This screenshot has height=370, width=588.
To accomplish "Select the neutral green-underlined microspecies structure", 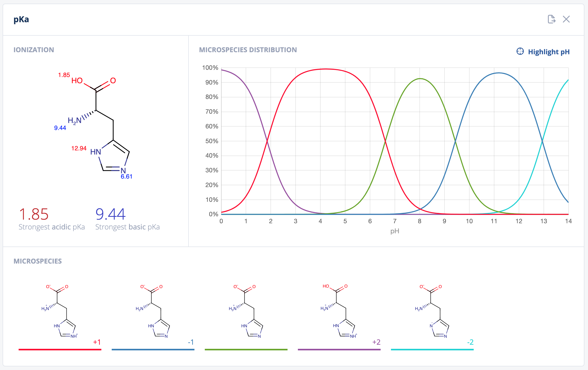I will point(246,311).
